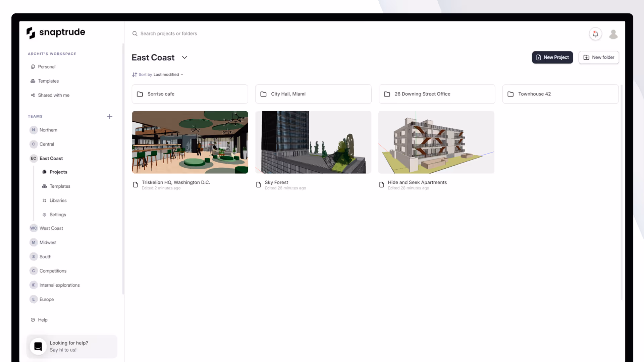Switch to the West Coast team
644x362 pixels.
click(x=51, y=228)
